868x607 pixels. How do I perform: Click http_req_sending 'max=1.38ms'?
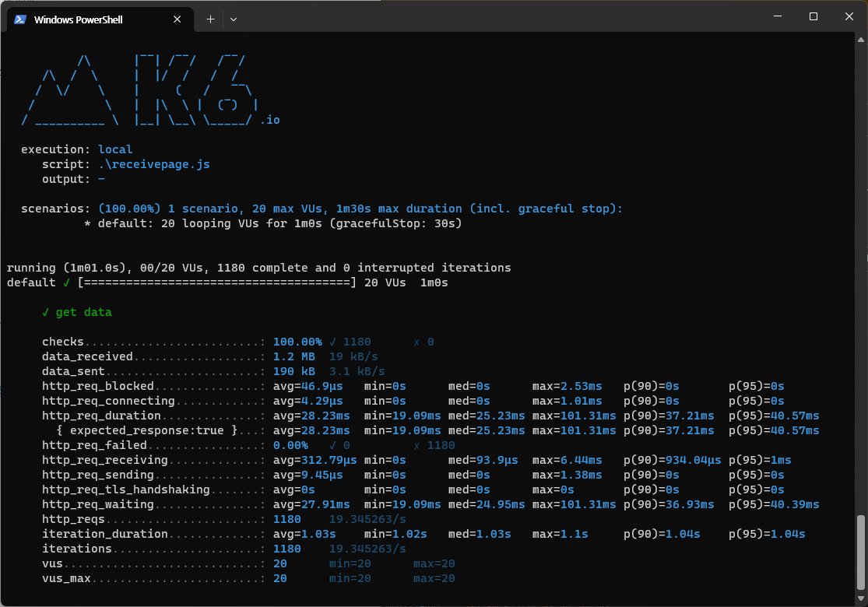pos(567,475)
